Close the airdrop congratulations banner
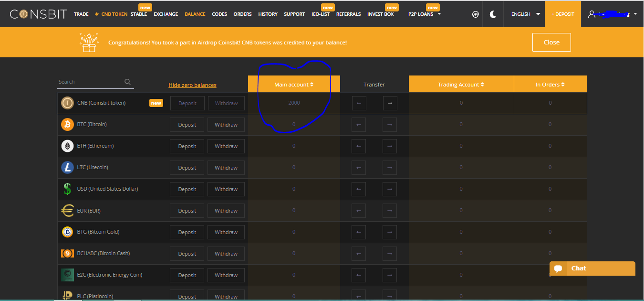 (551, 42)
